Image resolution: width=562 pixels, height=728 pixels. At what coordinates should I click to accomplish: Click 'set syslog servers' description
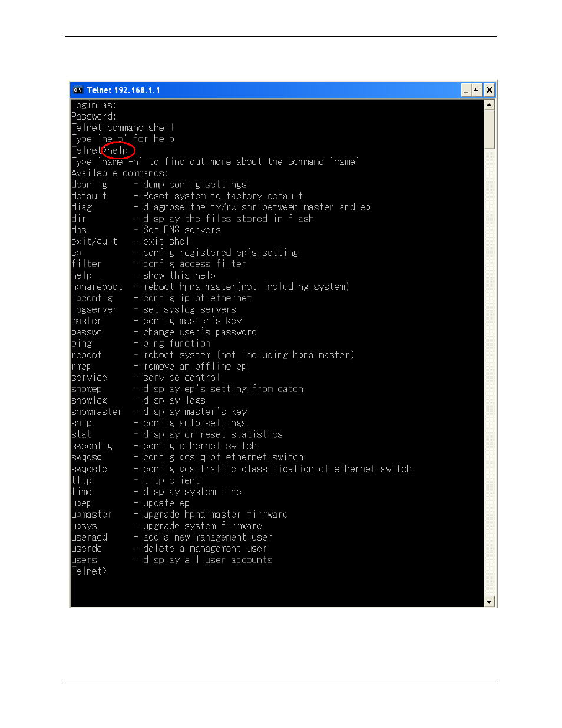(190, 310)
